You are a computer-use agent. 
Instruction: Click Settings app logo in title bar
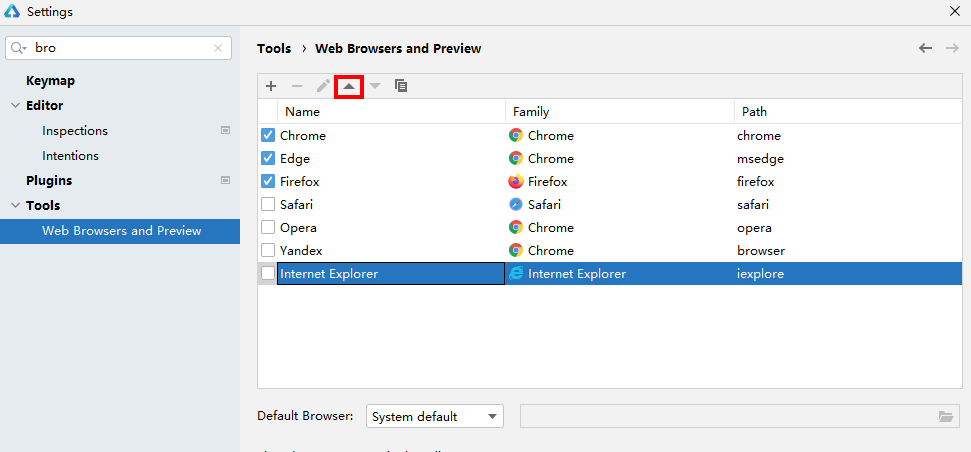coord(12,11)
